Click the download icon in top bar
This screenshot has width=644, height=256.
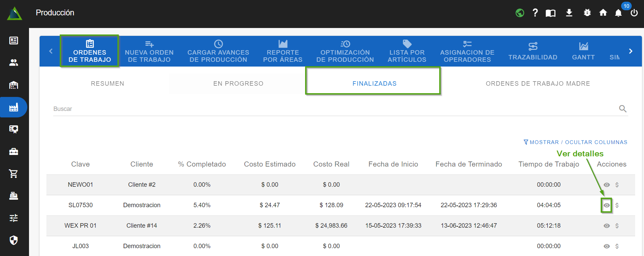569,13
